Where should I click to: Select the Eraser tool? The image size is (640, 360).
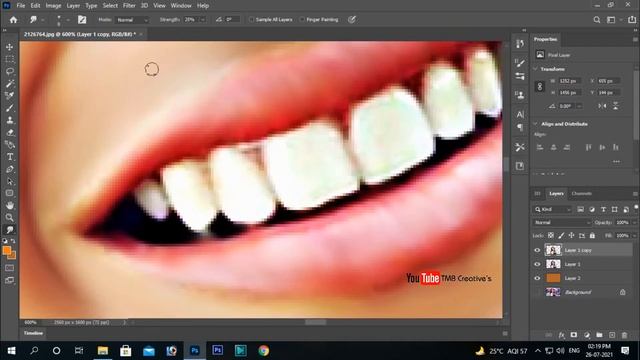coord(9,133)
